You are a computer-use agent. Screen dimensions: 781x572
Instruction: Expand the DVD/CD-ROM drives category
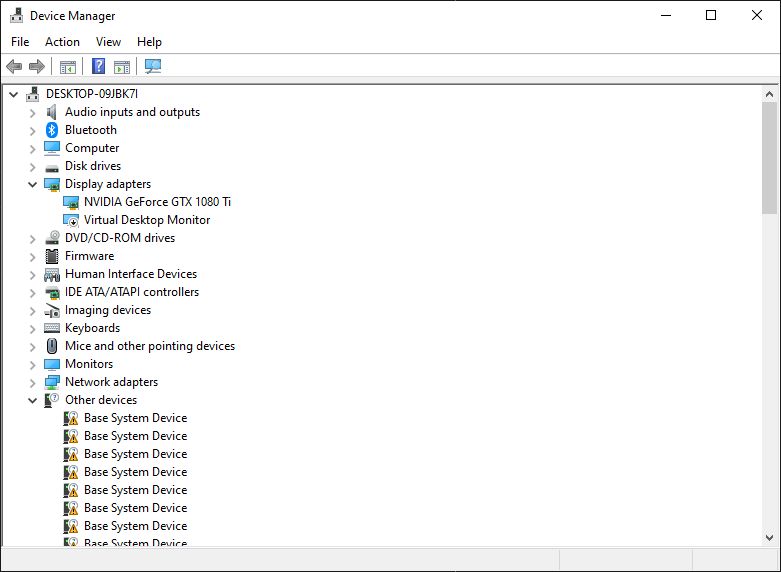point(32,239)
